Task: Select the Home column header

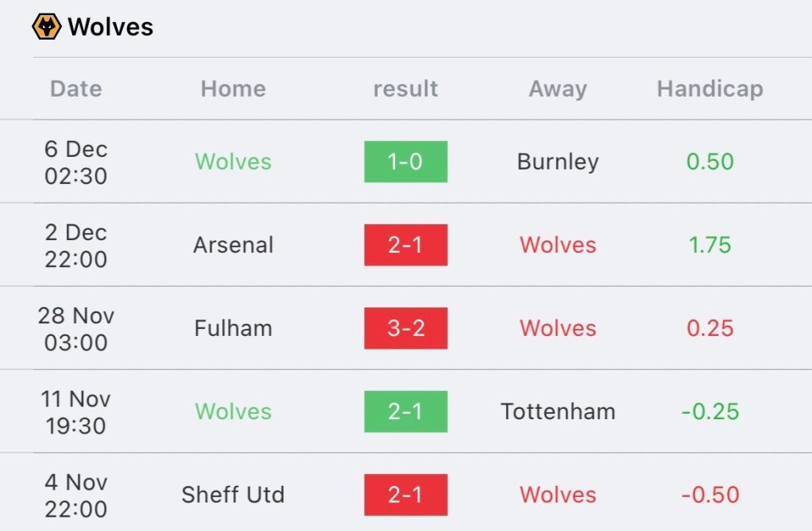Action: (234, 89)
